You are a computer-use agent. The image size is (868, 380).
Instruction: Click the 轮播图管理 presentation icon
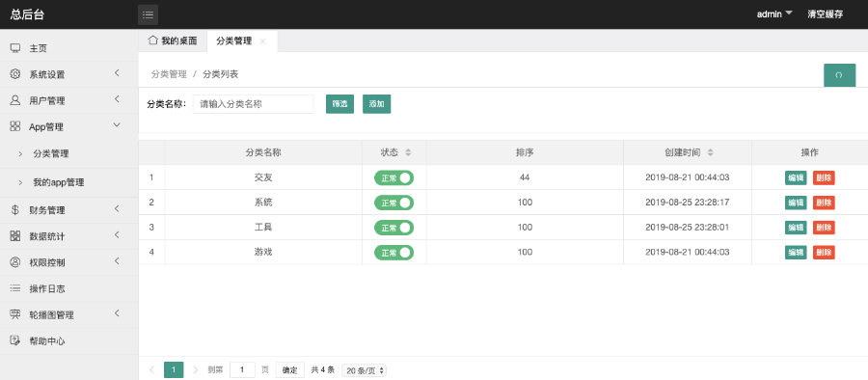point(15,314)
